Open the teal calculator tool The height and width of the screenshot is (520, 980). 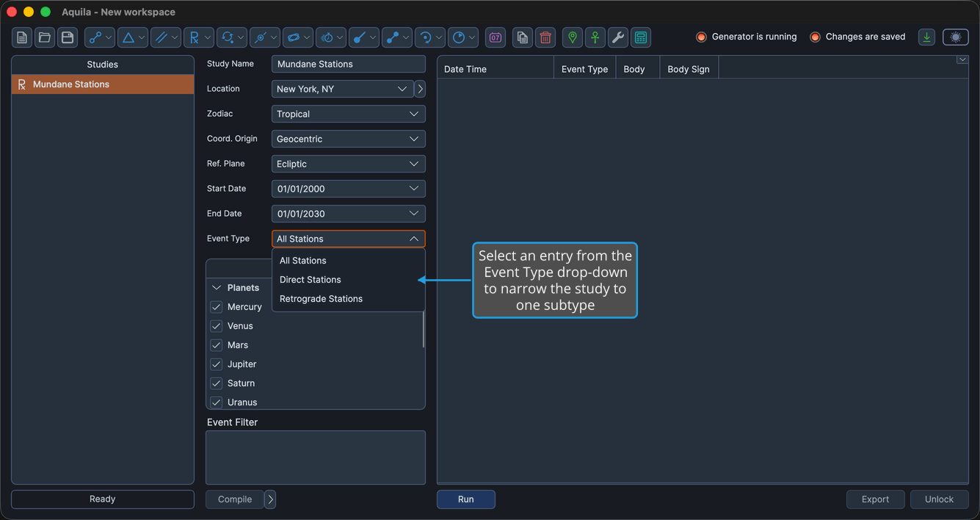coord(641,37)
